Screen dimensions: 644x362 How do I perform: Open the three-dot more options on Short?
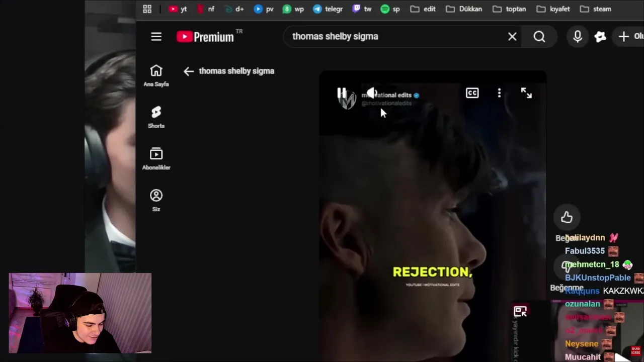click(499, 93)
